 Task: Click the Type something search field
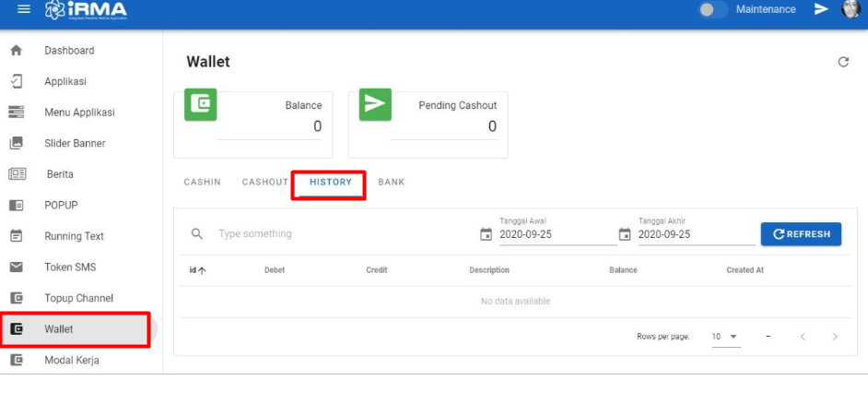click(341, 234)
